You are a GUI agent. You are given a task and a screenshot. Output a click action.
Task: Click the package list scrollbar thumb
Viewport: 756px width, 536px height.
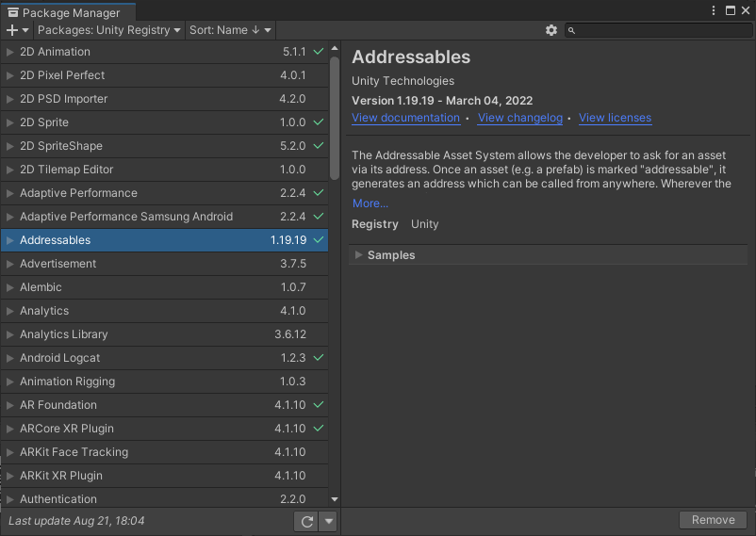pos(335,118)
